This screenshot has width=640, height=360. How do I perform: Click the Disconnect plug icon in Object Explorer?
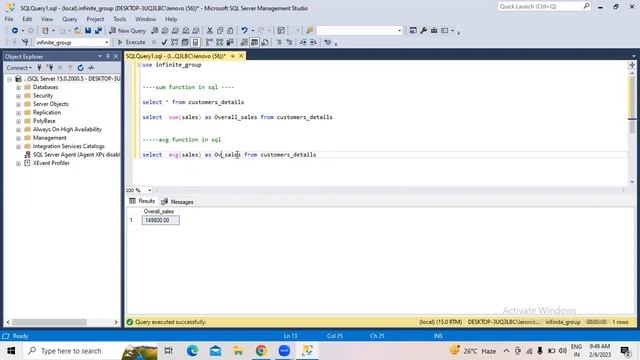pos(50,68)
